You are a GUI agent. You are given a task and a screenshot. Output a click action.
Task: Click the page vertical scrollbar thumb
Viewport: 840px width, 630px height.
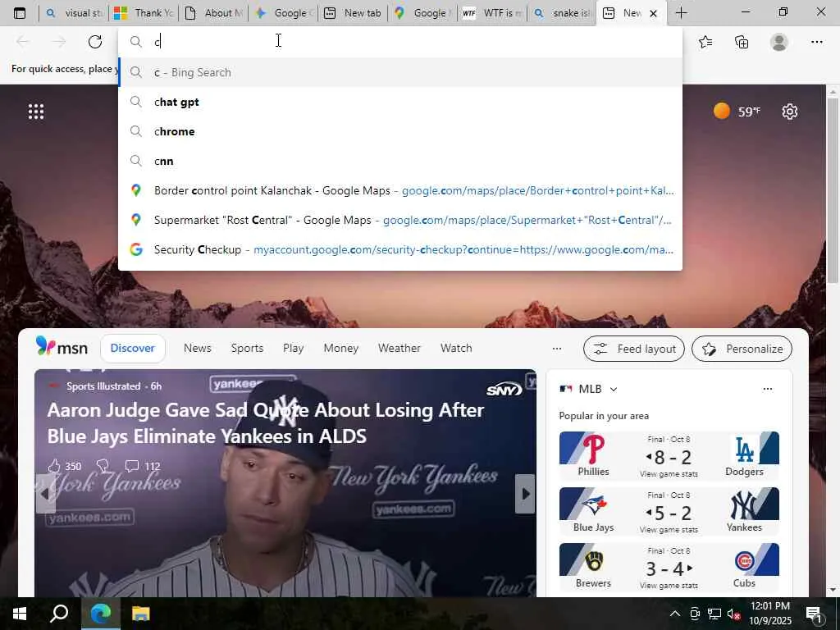coord(833,190)
